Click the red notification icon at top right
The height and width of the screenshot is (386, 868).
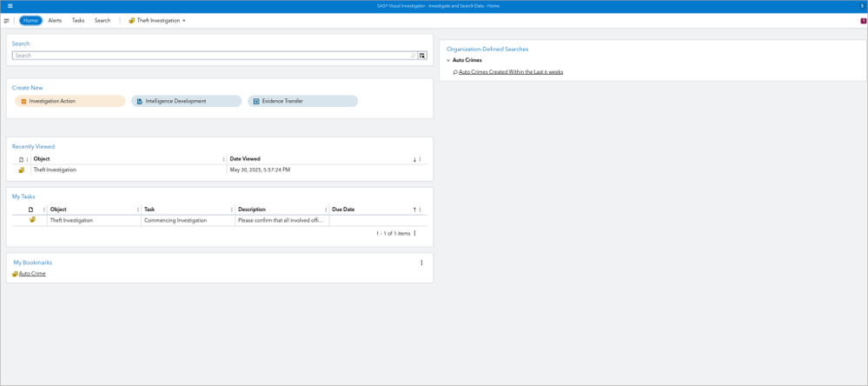[x=863, y=21]
